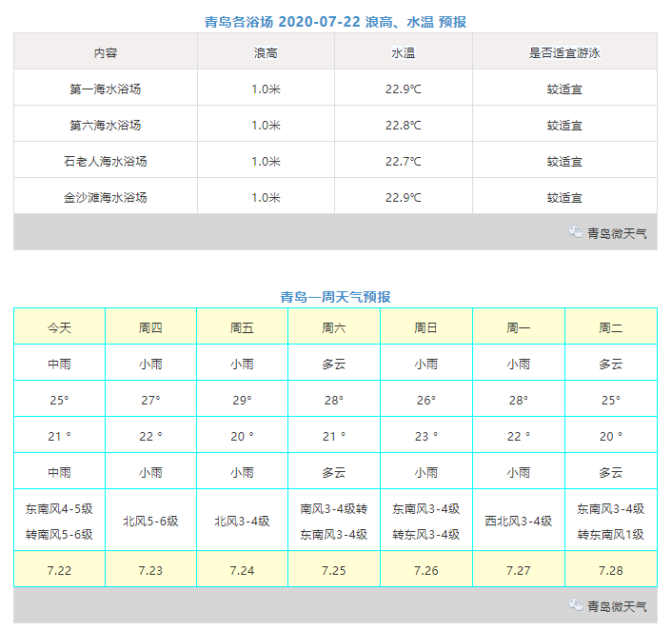Click the date cell 7.25
Image resolution: width=672 pixels, height=631 pixels.
334,570
